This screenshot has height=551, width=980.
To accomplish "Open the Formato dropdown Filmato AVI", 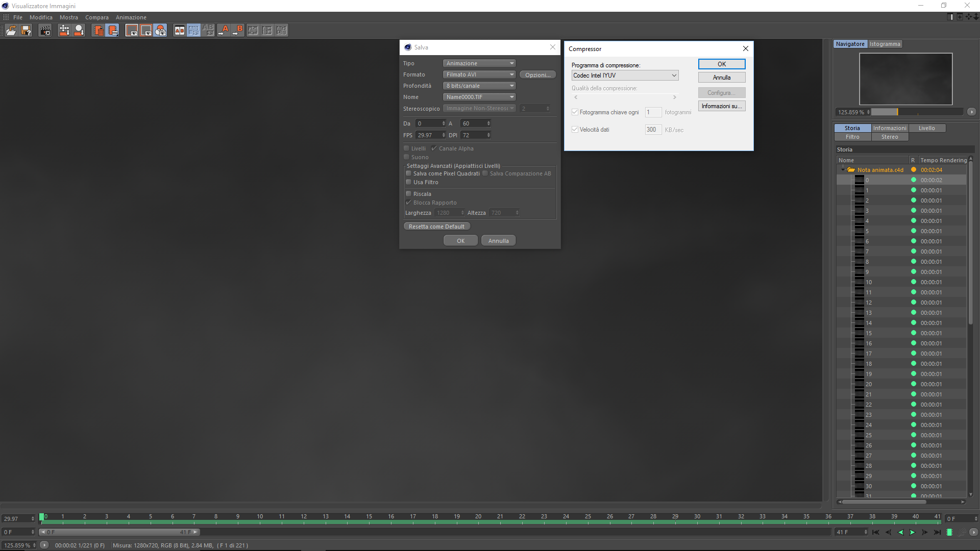I will 479,74.
